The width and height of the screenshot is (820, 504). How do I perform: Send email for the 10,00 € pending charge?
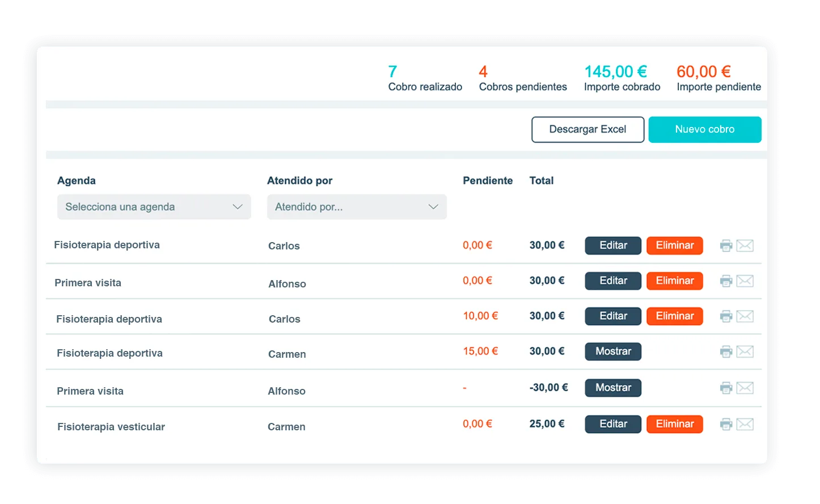[x=745, y=316]
